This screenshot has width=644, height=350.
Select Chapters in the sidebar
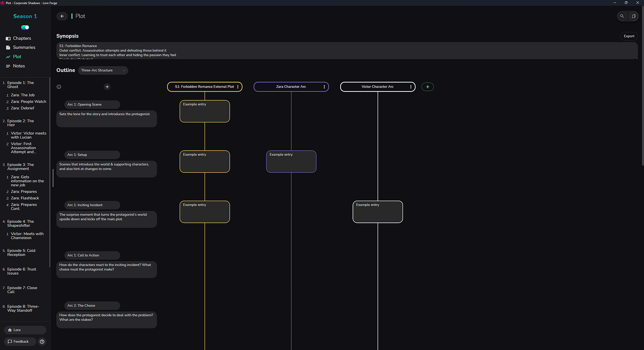[21, 38]
